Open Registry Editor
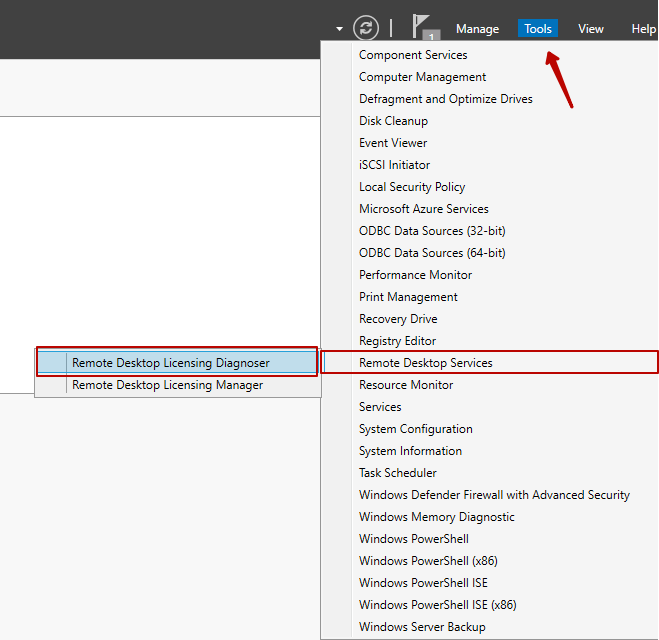Image resolution: width=659 pixels, height=640 pixels. click(397, 341)
